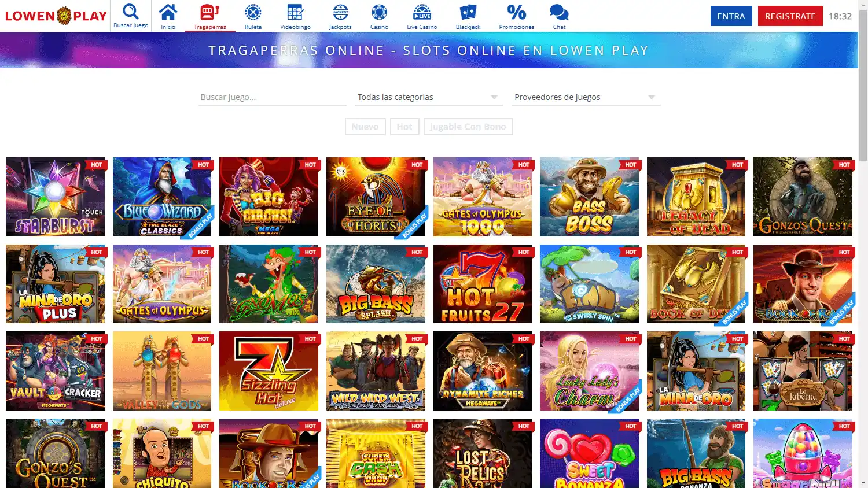Open the Book of Dead game
Image resolution: width=868 pixels, height=488 pixels.
696,284
